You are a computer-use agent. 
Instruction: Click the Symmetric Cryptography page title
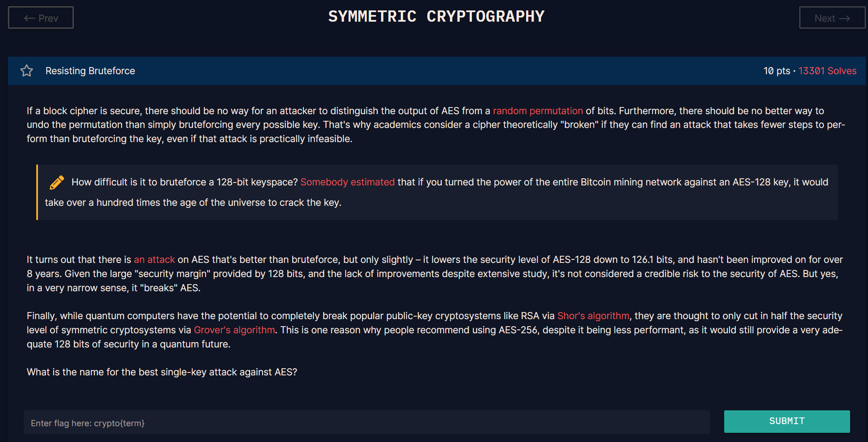436,17
